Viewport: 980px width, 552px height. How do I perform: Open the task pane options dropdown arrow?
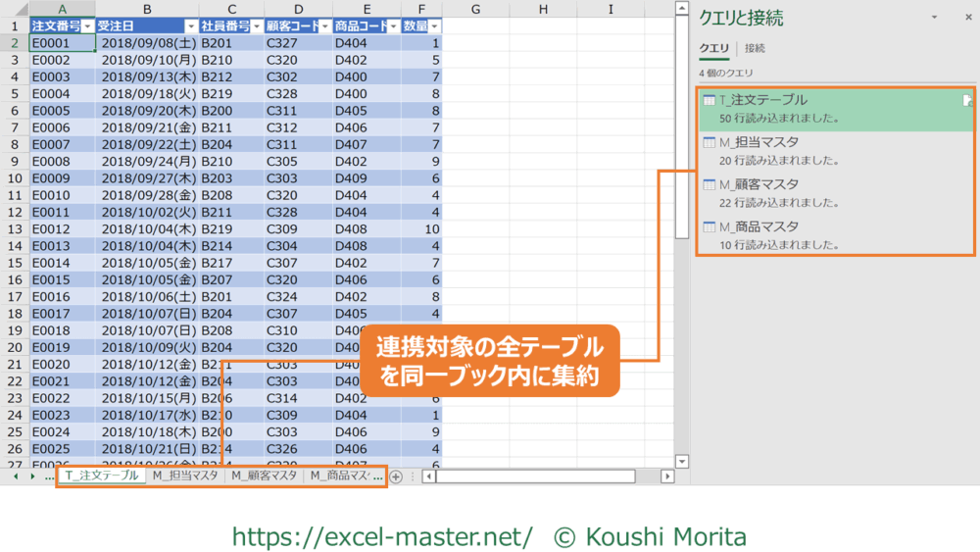[x=934, y=18]
